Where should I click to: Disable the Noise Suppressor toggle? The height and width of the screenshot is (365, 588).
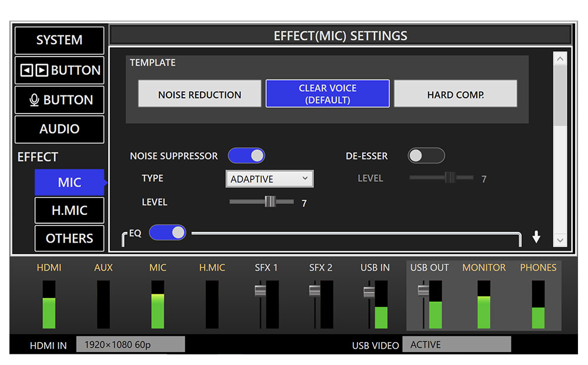[x=246, y=155]
